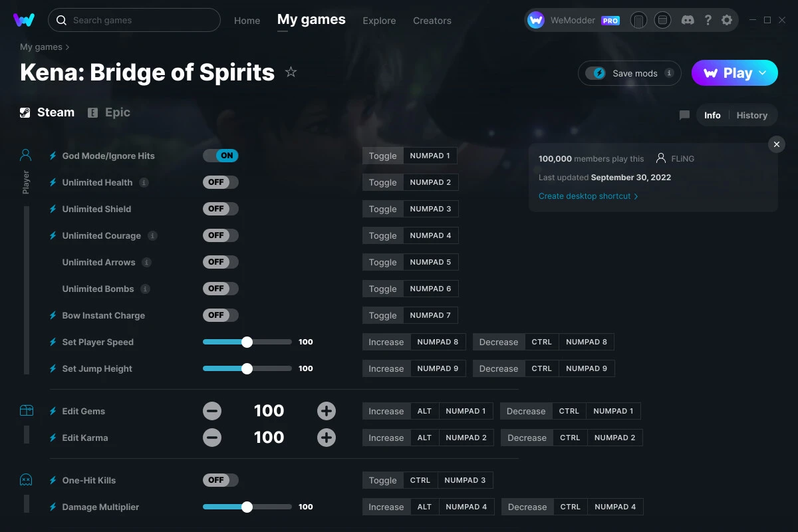Click inside the Search games field
The width and height of the screenshot is (798, 532).
pos(133,20)
